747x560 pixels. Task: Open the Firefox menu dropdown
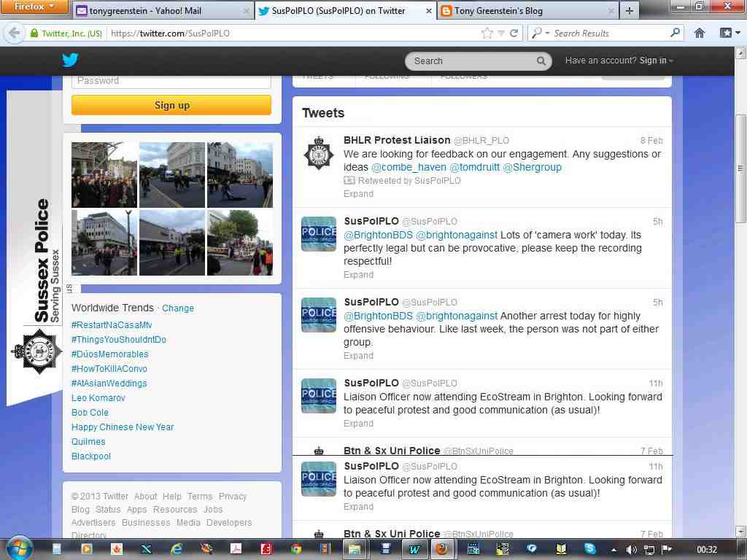(x=34, y=7)
